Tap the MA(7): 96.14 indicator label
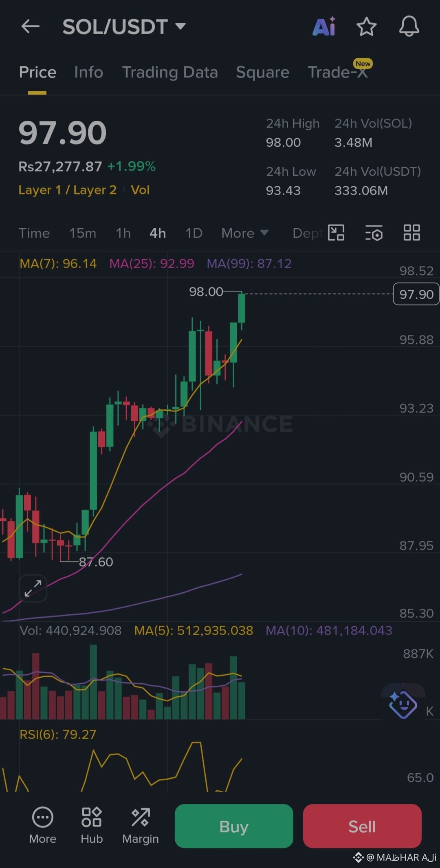 tap(58, 263)
